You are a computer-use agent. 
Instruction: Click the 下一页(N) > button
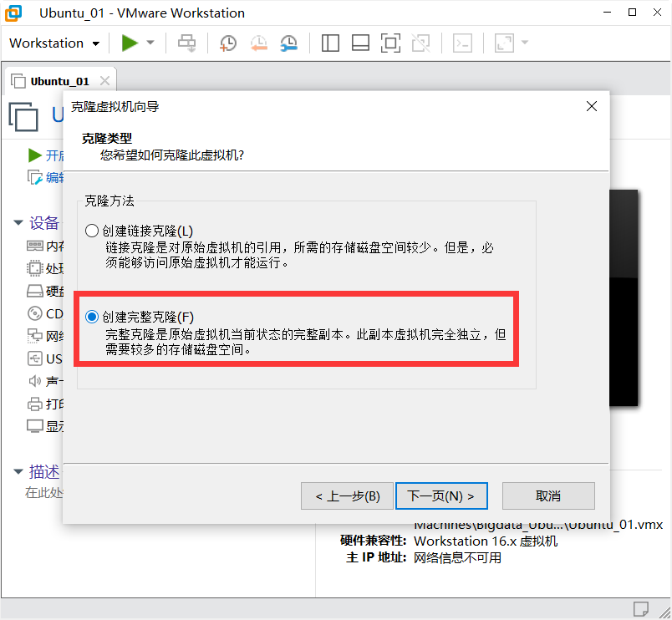coord(441,495)
